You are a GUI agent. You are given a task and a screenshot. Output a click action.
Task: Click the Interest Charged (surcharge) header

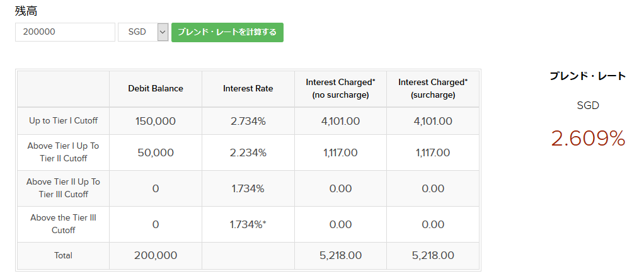pos(433,89)
